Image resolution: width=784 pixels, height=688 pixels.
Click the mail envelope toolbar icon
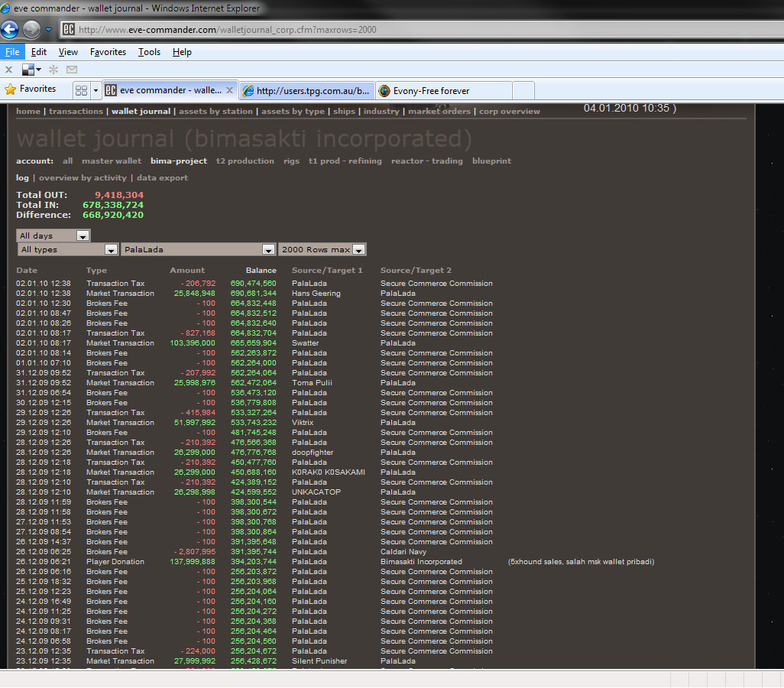tap(72, 70)
